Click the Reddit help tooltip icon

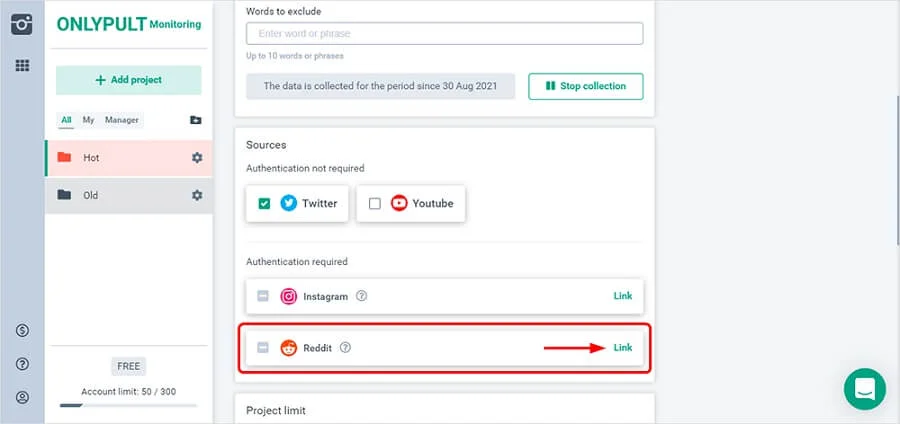click(345, 348)
